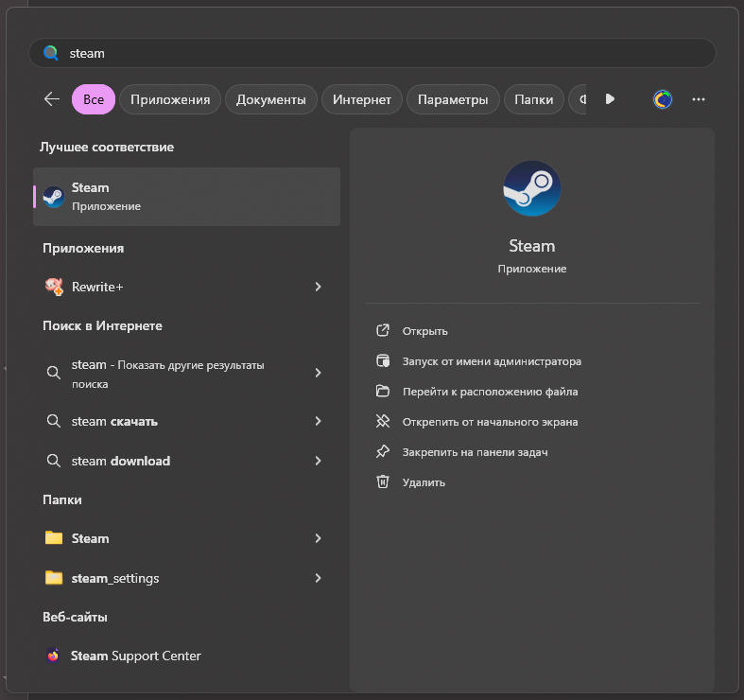Image resolution: width=744 pixels, height=700 pixels.
Task: Click the trash bin icon beside "Удалить"
Action: (x=383, y=482)
